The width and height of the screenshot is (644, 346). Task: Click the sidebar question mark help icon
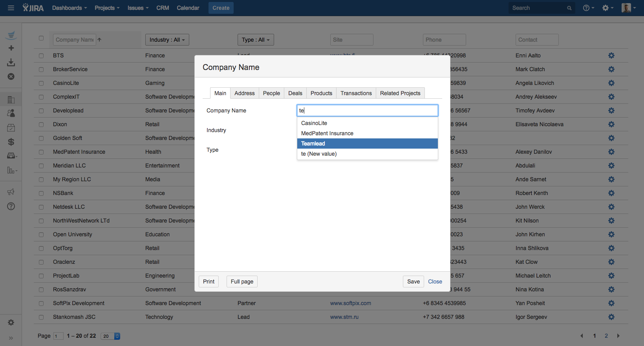[11, 206]
